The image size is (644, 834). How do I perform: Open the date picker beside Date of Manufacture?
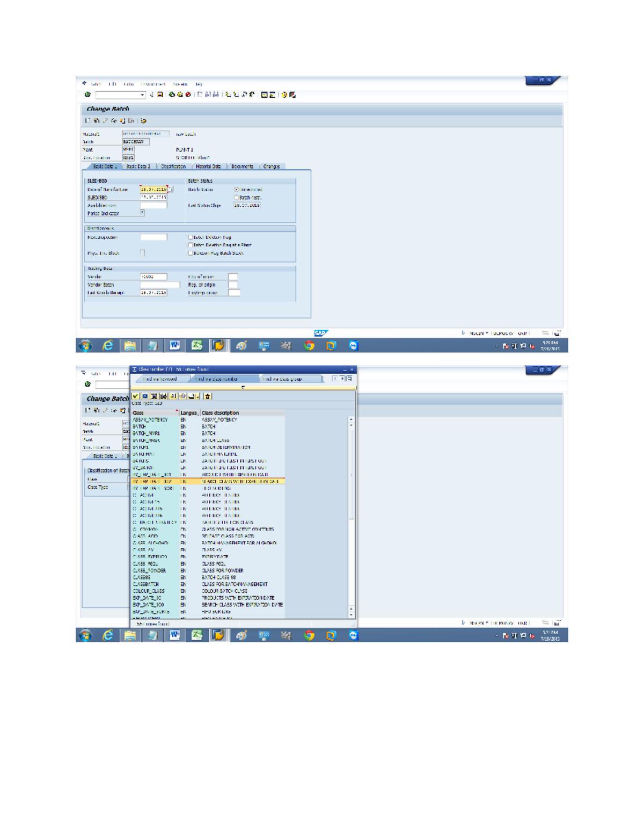170,189
